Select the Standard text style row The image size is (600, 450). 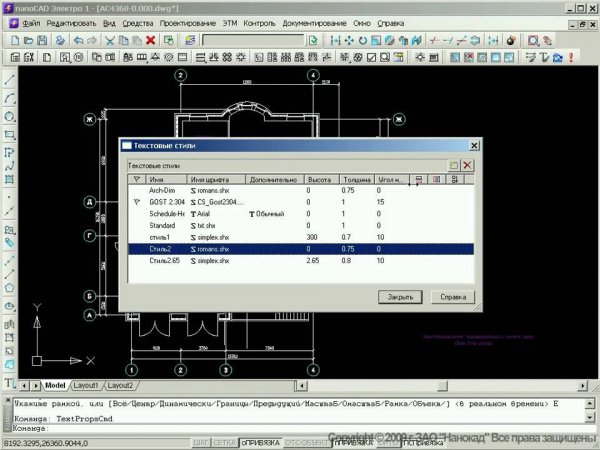pyautogui.click(x=301, y=225)
